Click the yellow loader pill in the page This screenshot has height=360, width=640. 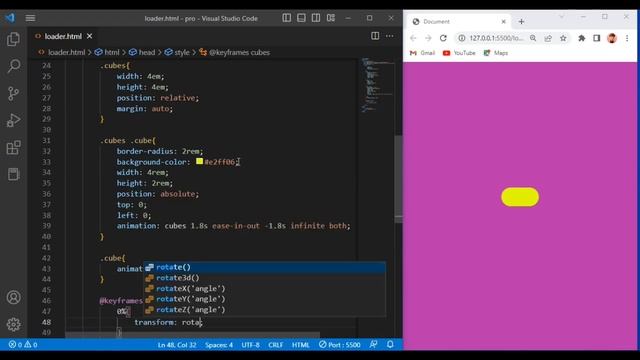point(520,197)
